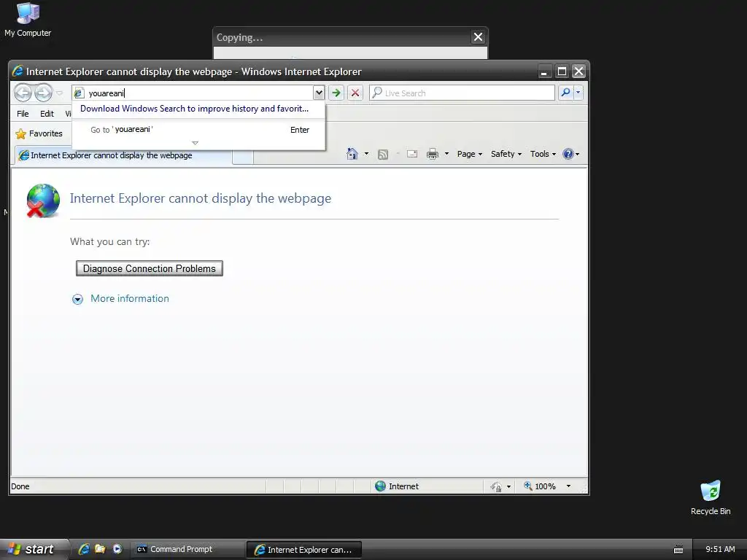Click the page icon in address bar
The height and width of the screenshot is (560, 747).
pyautogui.click(x=79, y=93)
